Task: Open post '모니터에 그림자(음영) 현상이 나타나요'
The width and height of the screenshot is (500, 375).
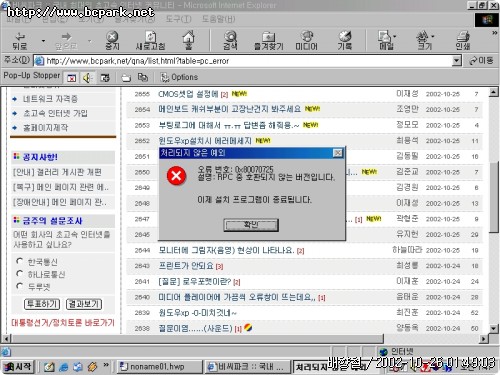Action: tap(226, 250)
